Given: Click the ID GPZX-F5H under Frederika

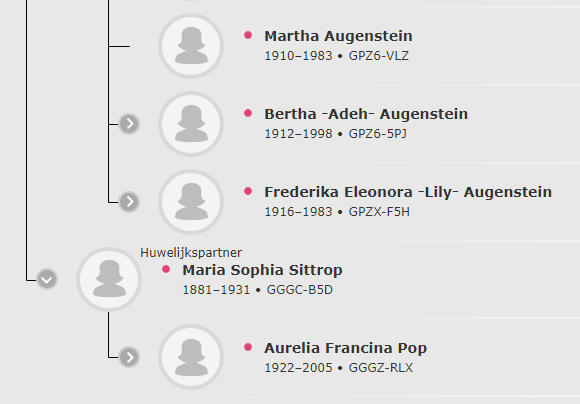Looking at the screenshot, I should [379, 212].
